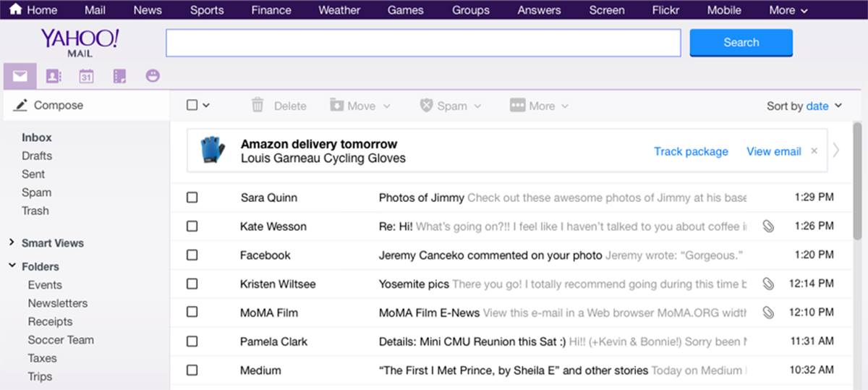Click the Home house icon

pyautogui.click(x=15, y=9)
